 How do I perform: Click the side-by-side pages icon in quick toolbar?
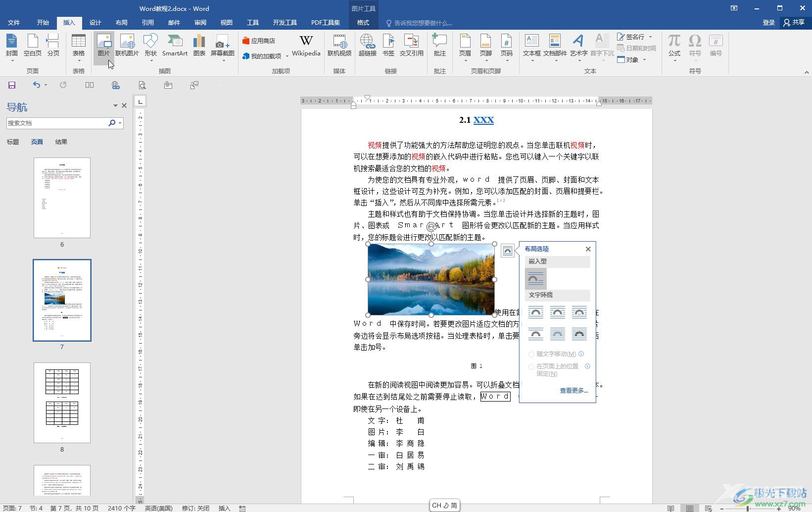coord(90,85)
